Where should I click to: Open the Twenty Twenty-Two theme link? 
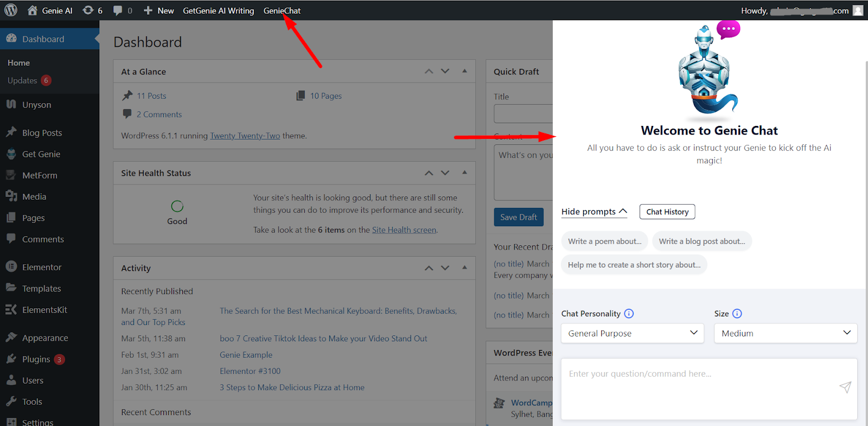coord(245,136)
